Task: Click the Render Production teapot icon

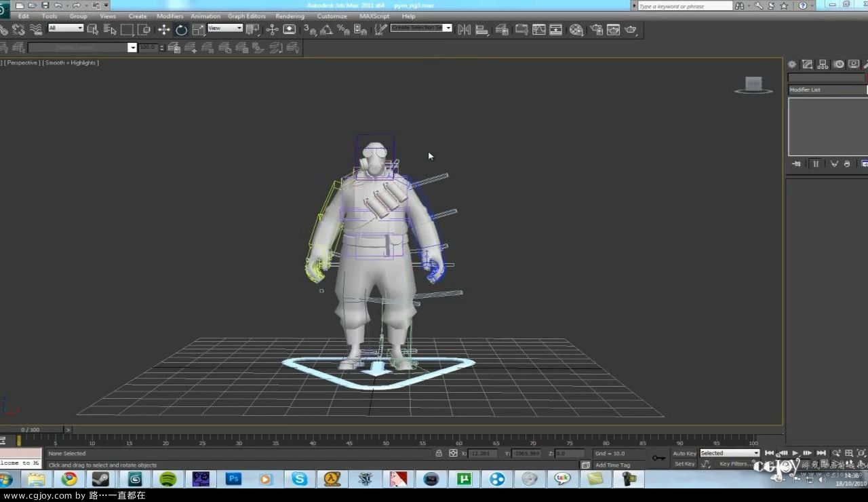Action: click(x=631, y=29)
